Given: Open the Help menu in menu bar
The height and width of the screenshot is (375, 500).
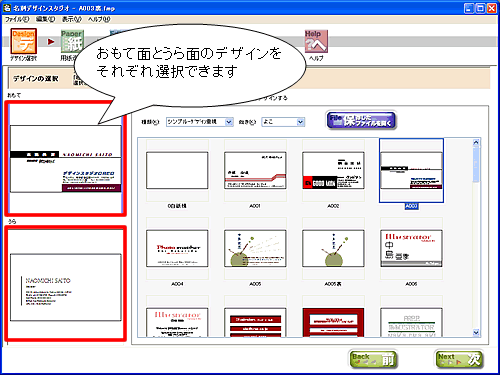Looking at the screenshot, I should coord(99,19).
